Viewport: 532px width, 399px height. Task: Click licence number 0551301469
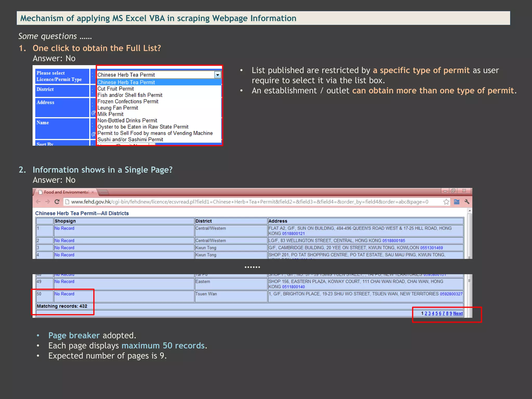tap(431, 248)
